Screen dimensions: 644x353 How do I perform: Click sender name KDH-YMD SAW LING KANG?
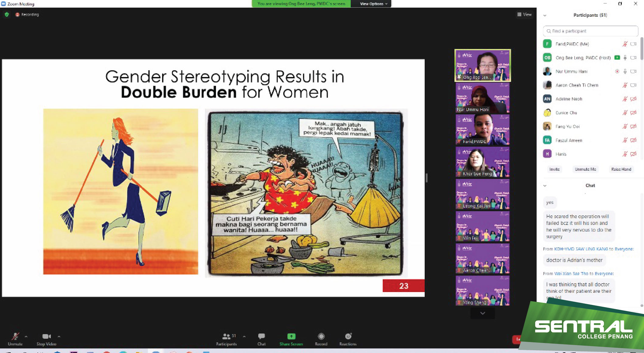tap(581, 249)
